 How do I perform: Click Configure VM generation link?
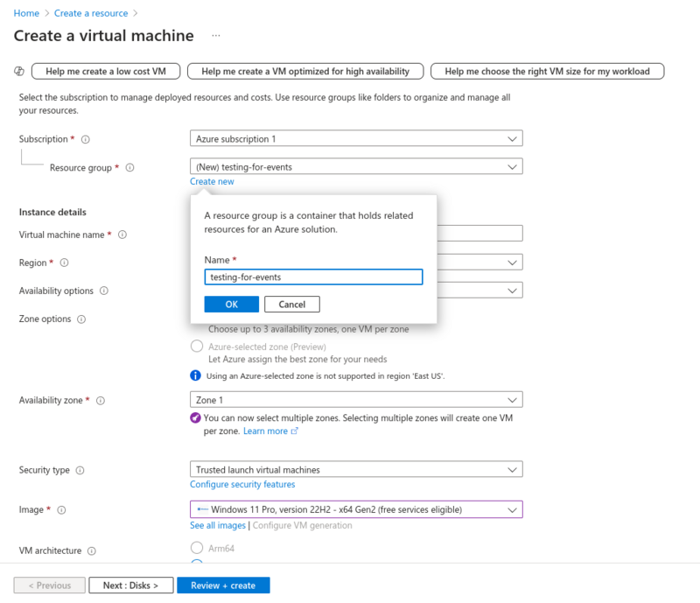click(x=302, y=525)
